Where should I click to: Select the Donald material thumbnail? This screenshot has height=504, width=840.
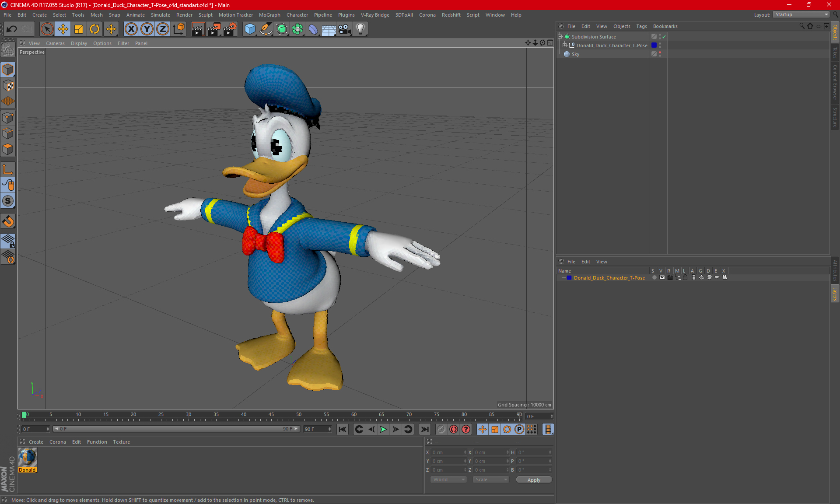[28, 458]
